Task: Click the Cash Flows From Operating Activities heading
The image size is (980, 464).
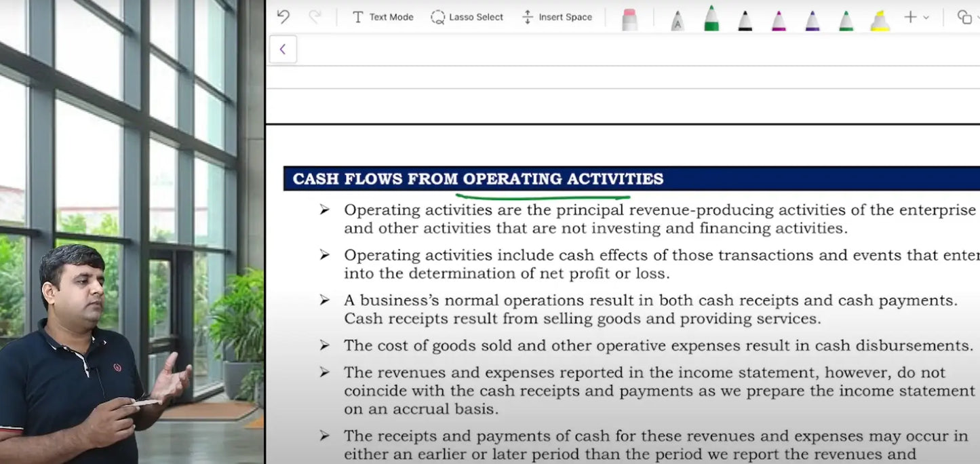Action: click(x=477, y=179)
